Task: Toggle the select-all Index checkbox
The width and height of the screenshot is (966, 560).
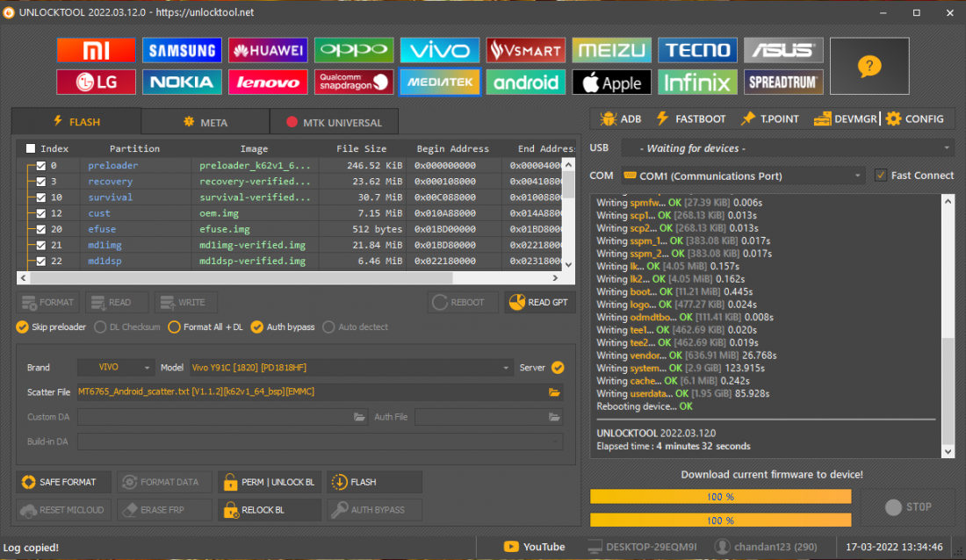Action: (30, 148)
